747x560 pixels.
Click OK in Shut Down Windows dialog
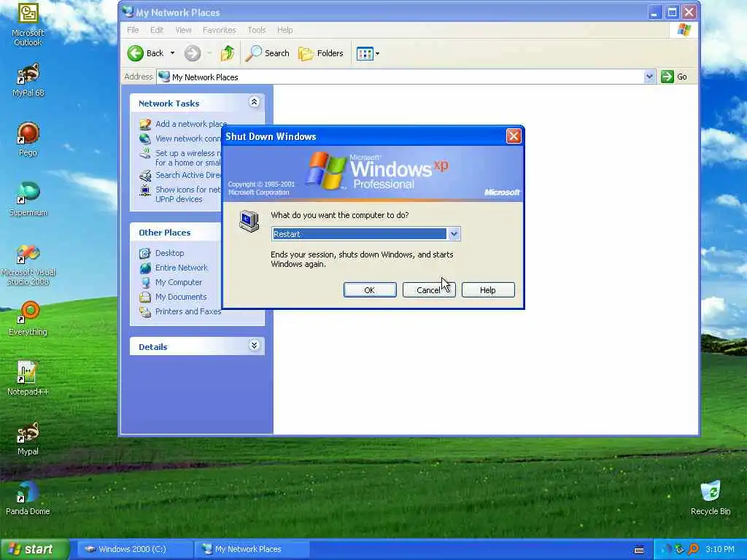[370, 290]
